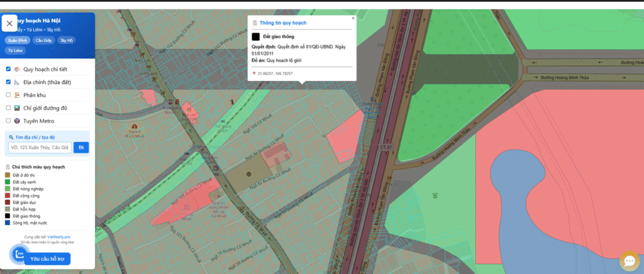Focus the address search input field

point(40,148)
